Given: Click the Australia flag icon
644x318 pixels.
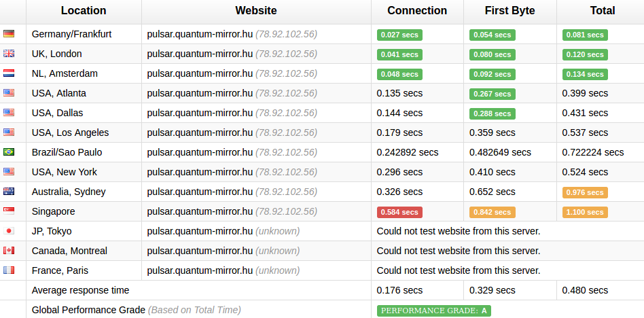Looking at the screenshot, I should 9,192.
